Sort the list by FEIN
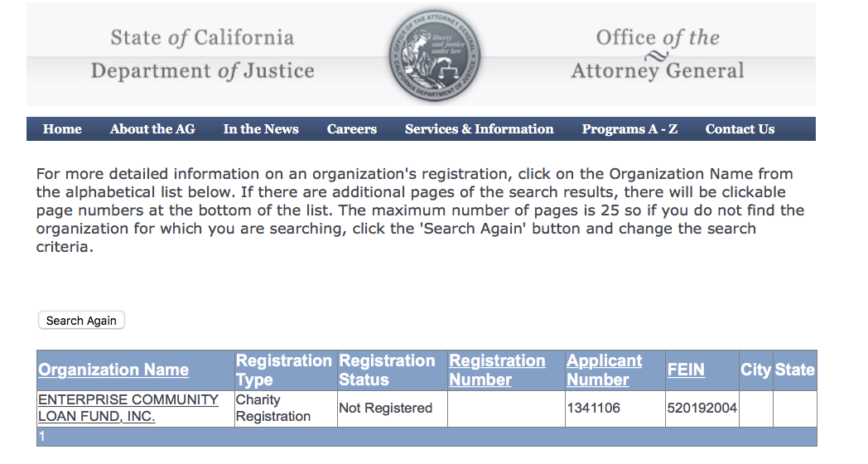Image resolution: width=868 pixels, height=464 pixels. pyautogui.click(x=686, y=370)
